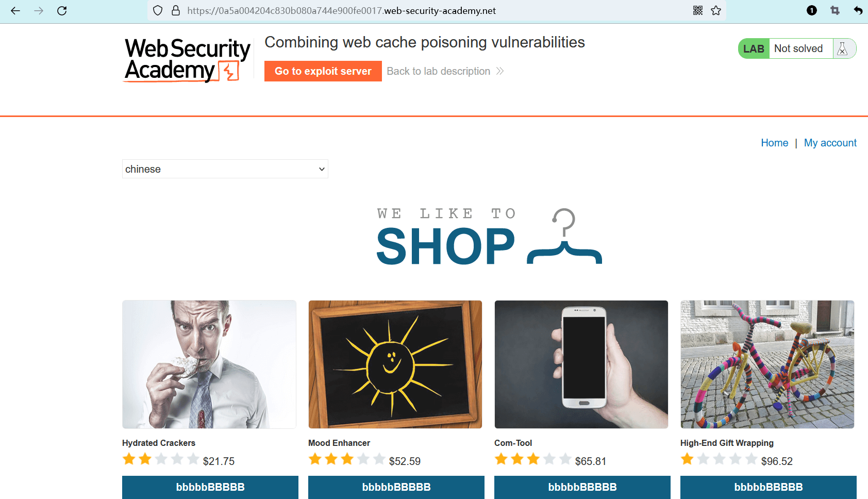Click the shield tracking protection icon
Viewport: 868px width, 499px height.
point(158,11)
